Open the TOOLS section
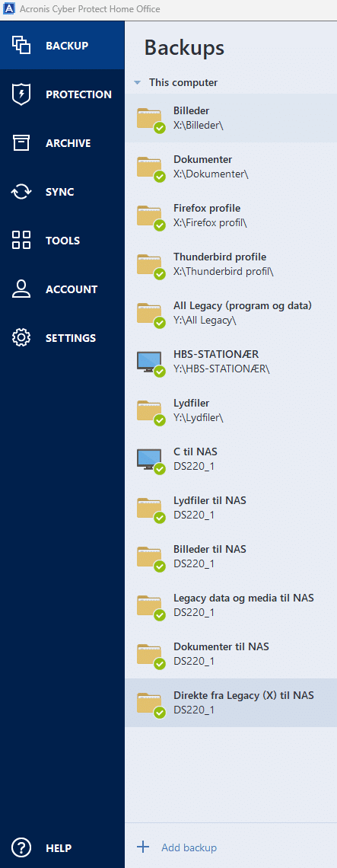This screenshot has height=868, width=337. (x=62, y=241)
